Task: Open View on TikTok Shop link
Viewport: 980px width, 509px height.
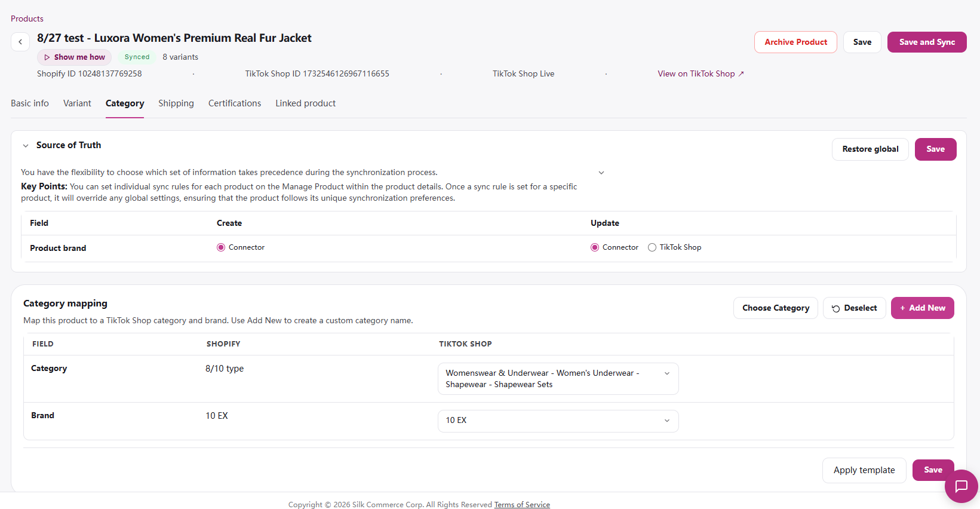Action: (701, 74)
